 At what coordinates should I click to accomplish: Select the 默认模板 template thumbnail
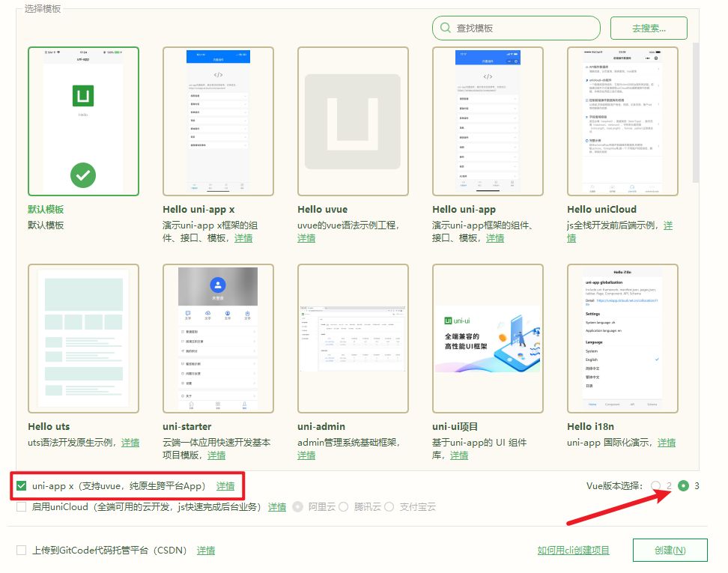click(83, 121)
